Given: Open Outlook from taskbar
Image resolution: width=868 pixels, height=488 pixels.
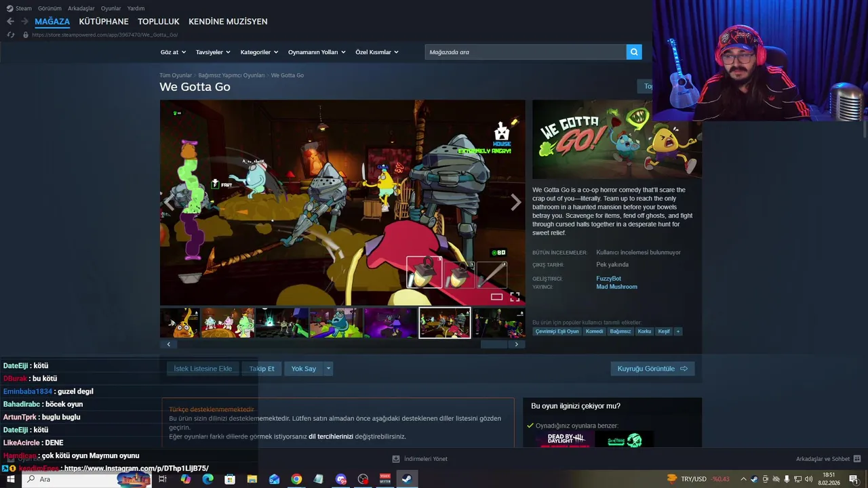Looking at the screenshot, I should [x=274, y=479].
